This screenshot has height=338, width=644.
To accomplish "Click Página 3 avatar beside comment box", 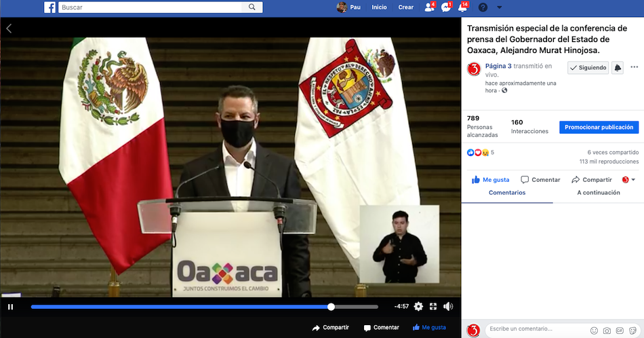I will [x=474, y=330].
